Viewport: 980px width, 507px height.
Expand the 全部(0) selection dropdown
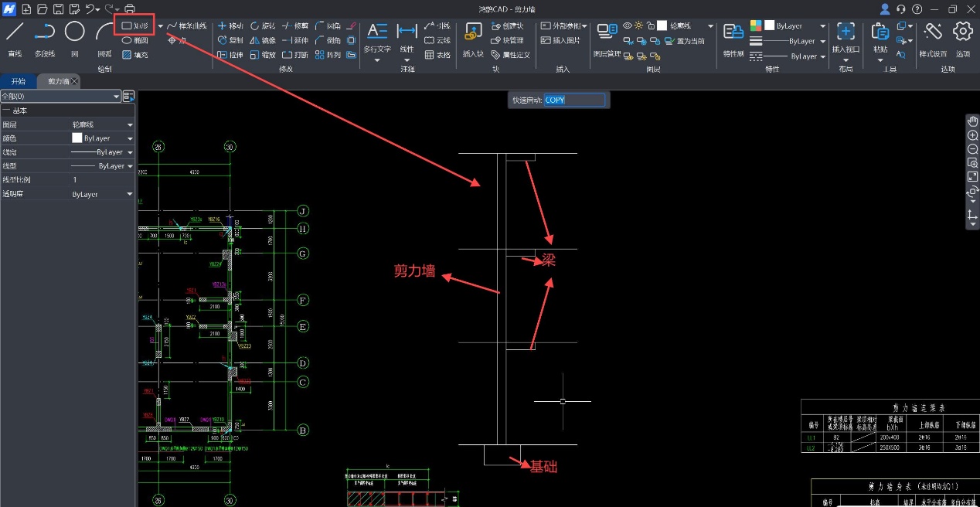(116, 97)
